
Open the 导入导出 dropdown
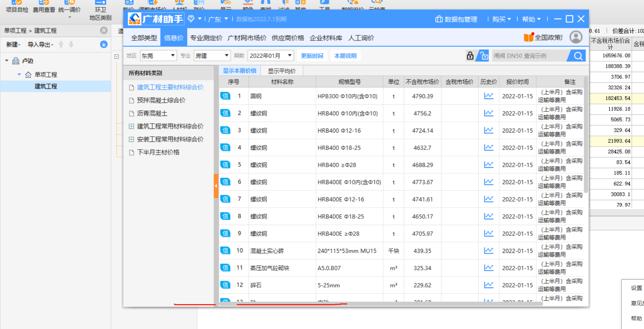pos(40,45)
